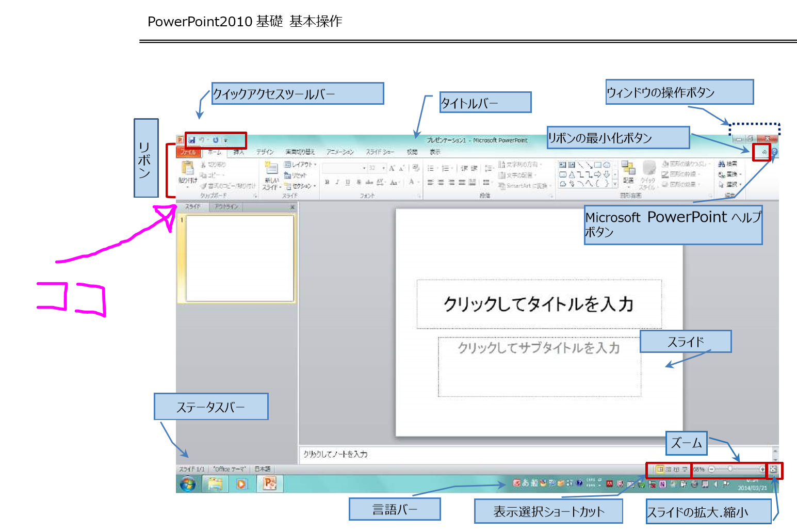
Task: Click the クリックしてノートを入力 notes pane
Action: 535,454
